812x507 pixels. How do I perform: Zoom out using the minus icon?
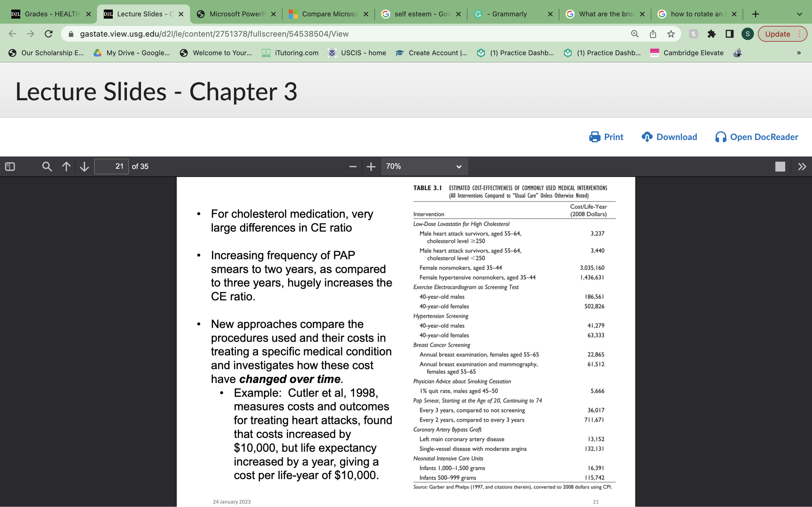(x=352, y=166)
